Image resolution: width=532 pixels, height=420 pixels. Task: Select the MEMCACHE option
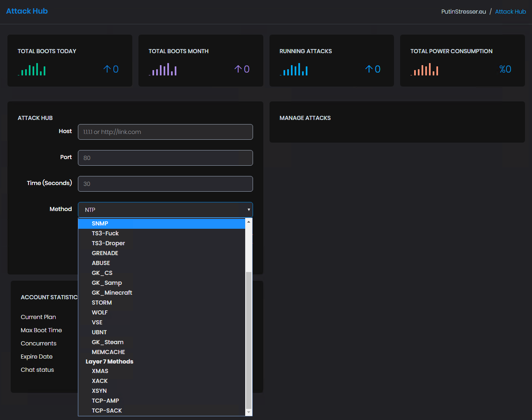click(162, 352)
